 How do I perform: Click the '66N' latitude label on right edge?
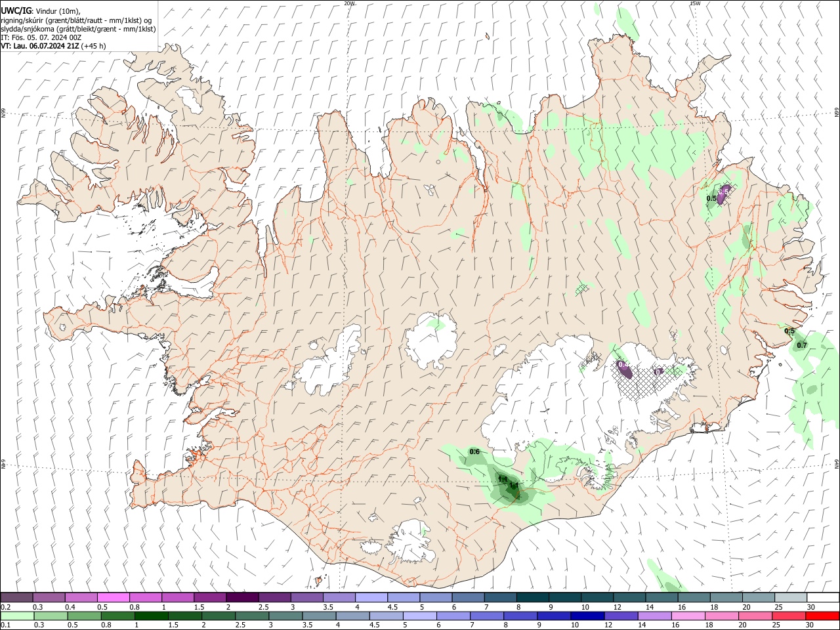[x=837, y=114]
